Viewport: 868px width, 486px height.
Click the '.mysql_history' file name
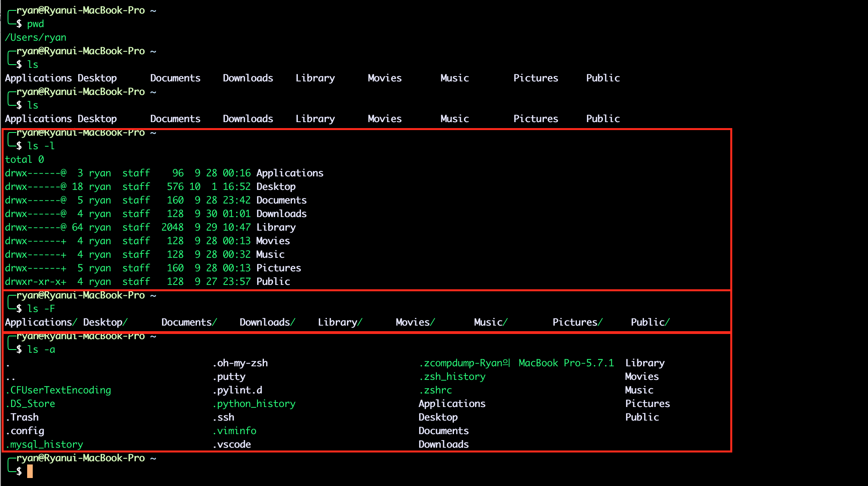point(44,445)
